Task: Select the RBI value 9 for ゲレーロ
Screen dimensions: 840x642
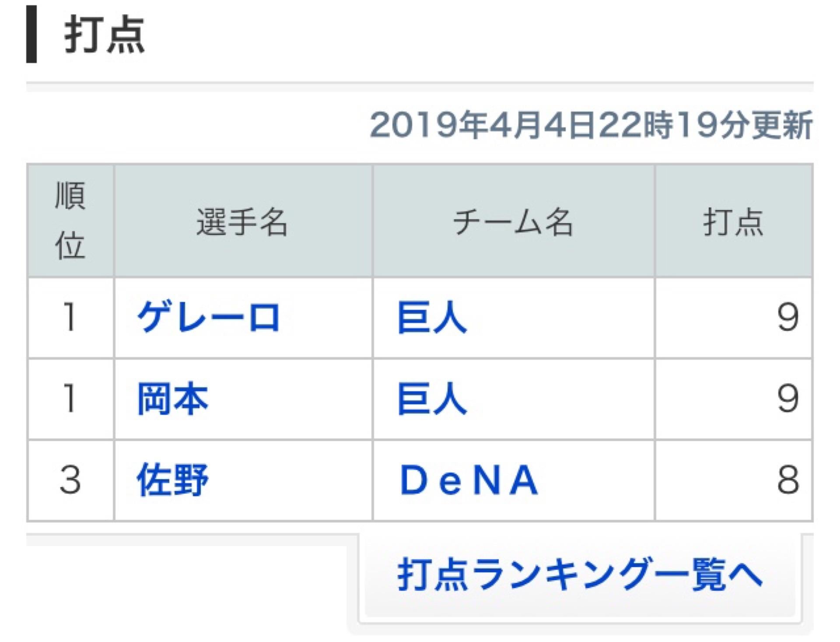Action: pos(787,317)
